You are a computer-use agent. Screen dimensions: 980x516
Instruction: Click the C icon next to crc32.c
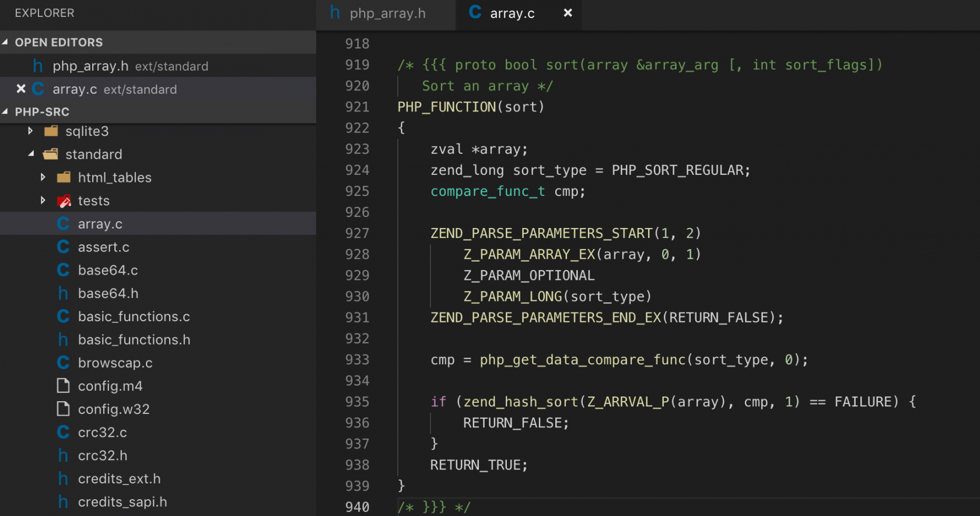[63, 432]
